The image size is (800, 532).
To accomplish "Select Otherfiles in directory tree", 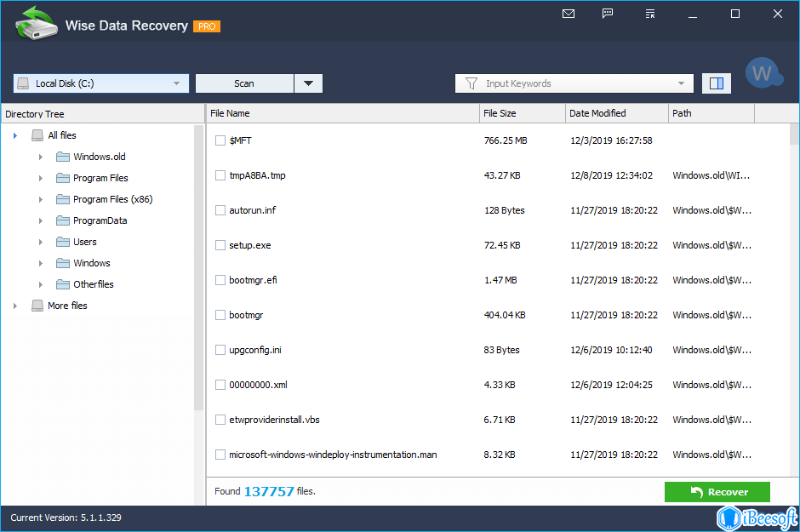I will point(94,284).
